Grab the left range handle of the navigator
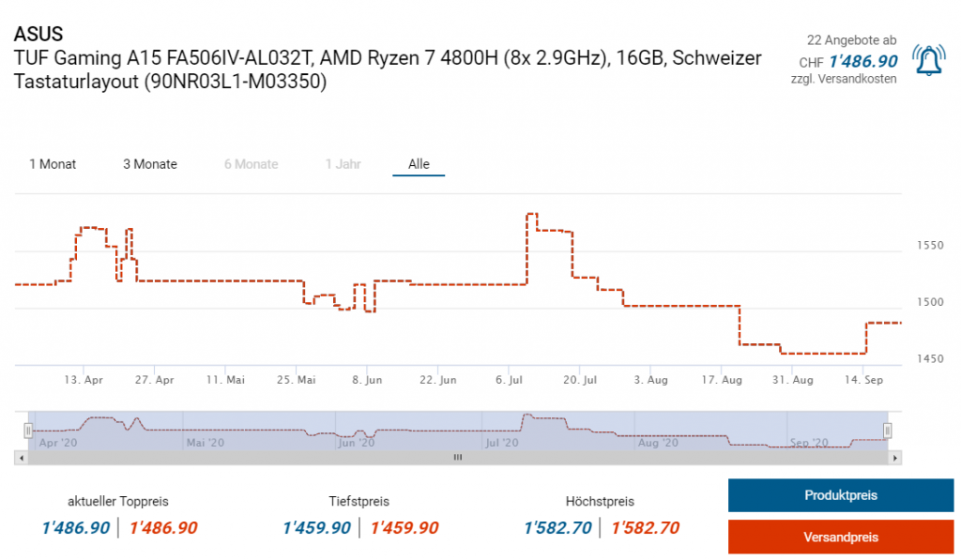 tap(28, 430)
